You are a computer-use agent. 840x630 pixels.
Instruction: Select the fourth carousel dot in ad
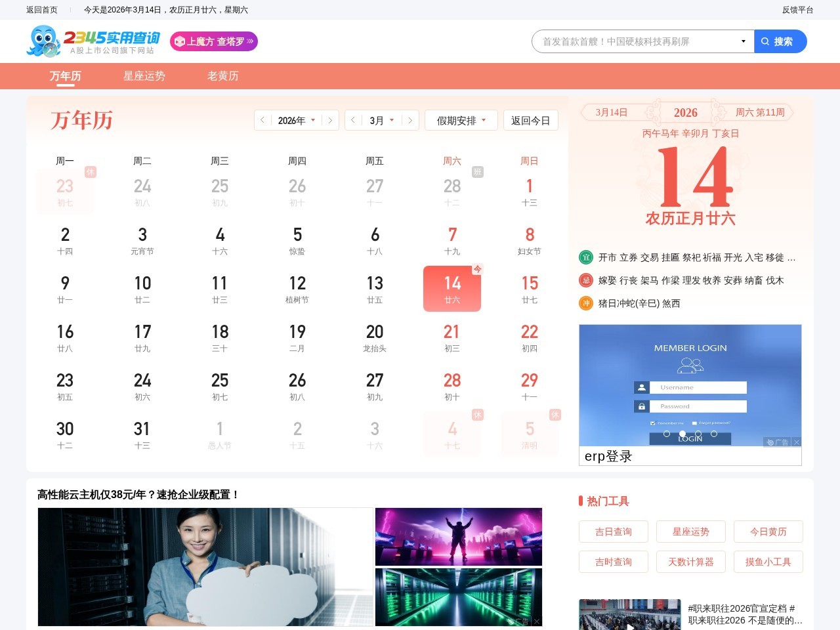714,434
